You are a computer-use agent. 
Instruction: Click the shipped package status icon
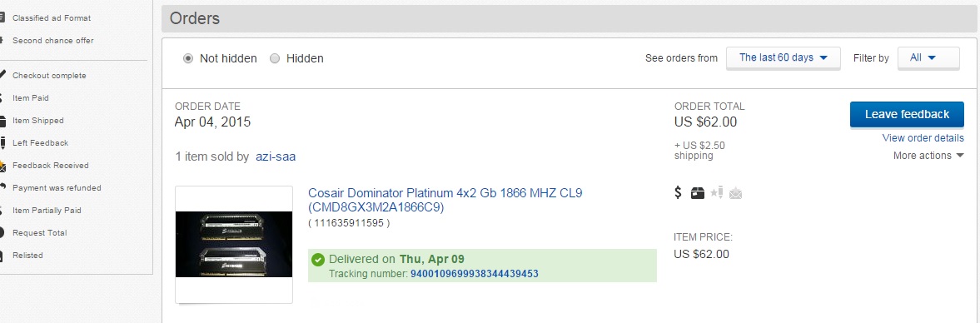[x=698, y=194]
